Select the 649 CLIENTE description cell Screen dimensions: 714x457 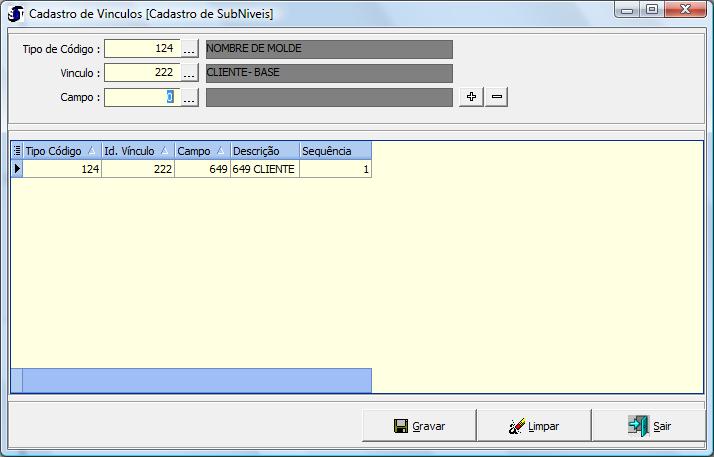[x=264, y=170]
